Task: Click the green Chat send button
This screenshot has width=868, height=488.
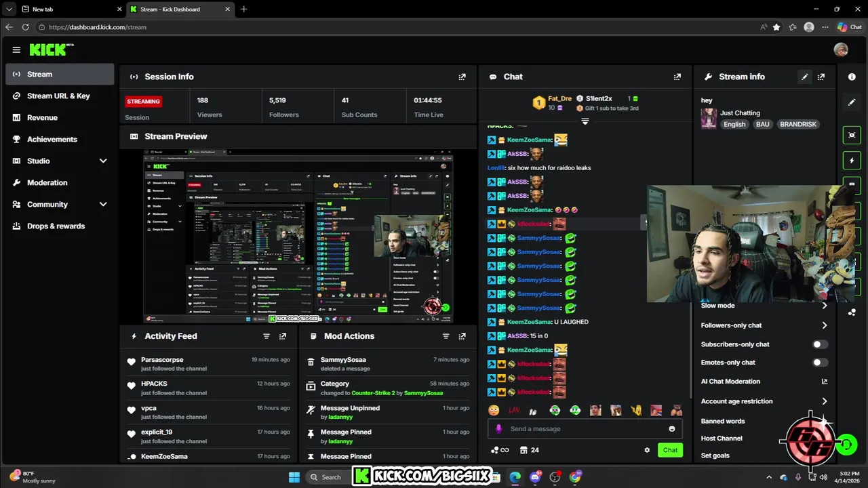Action: 670,450
